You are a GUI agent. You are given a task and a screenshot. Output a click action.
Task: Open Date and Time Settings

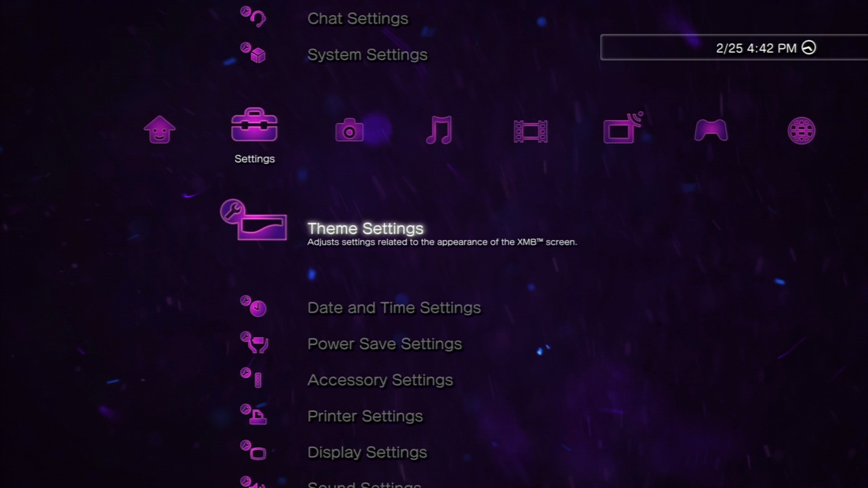pyautogui.click(x=394, y=308)
